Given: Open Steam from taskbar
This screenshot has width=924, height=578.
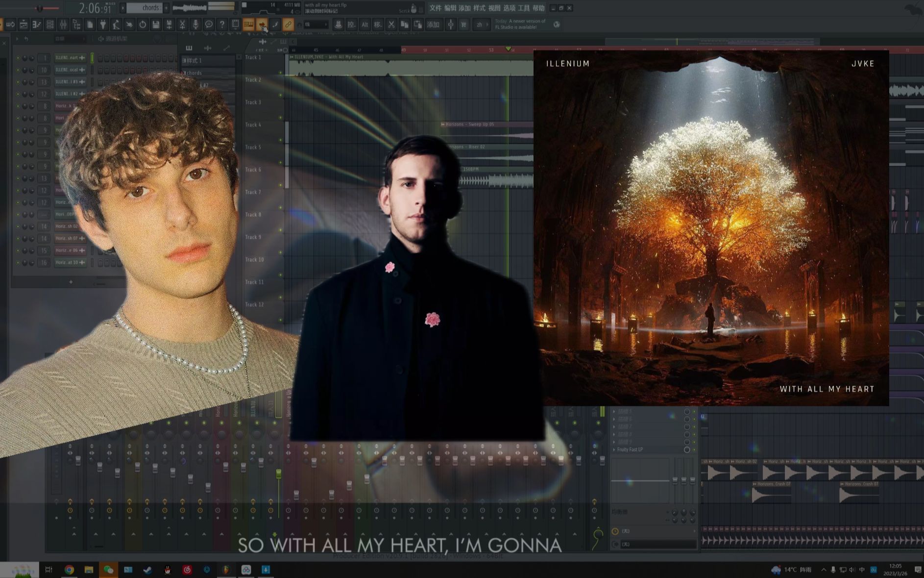Looking at the screenshot, I should click(147, 570).
